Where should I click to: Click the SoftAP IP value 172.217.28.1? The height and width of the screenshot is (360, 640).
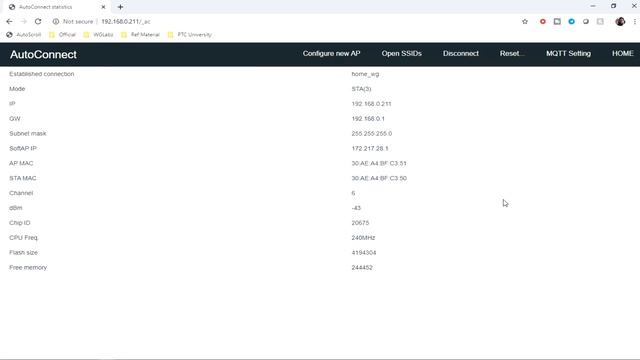370,149
